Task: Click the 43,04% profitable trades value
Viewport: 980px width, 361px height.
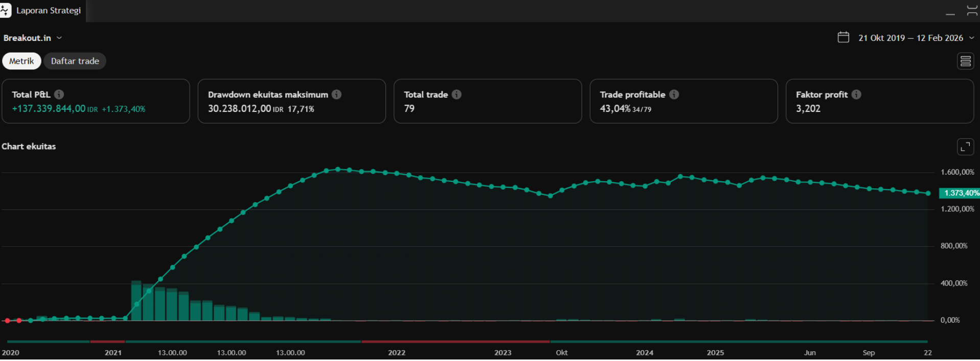Action: [x=615, y=109]
